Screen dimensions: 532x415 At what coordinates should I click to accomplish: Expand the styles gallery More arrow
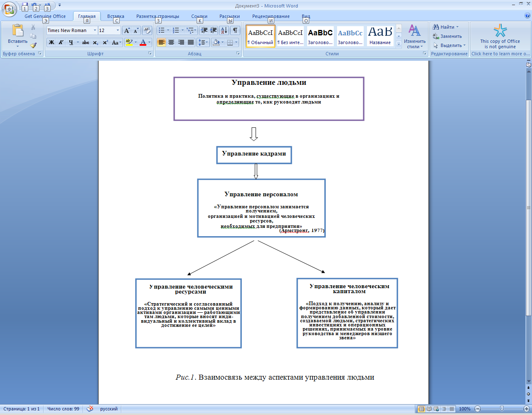399,44
